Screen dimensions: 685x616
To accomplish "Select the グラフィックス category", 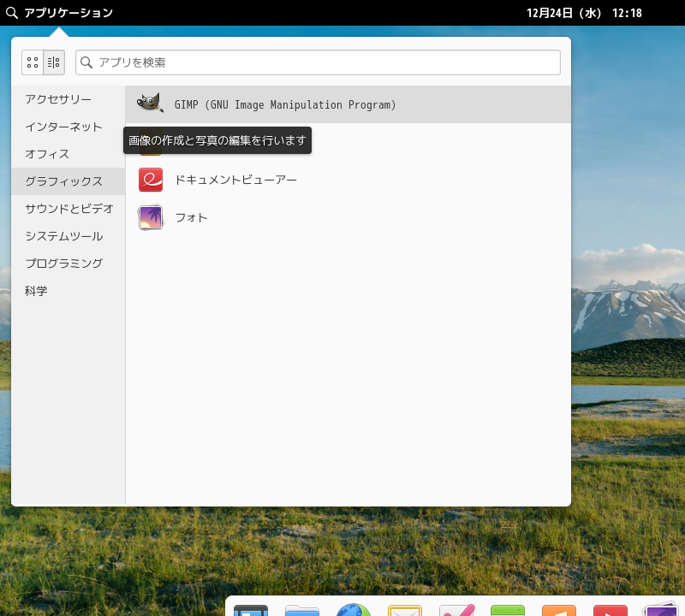I will (68, 181).
